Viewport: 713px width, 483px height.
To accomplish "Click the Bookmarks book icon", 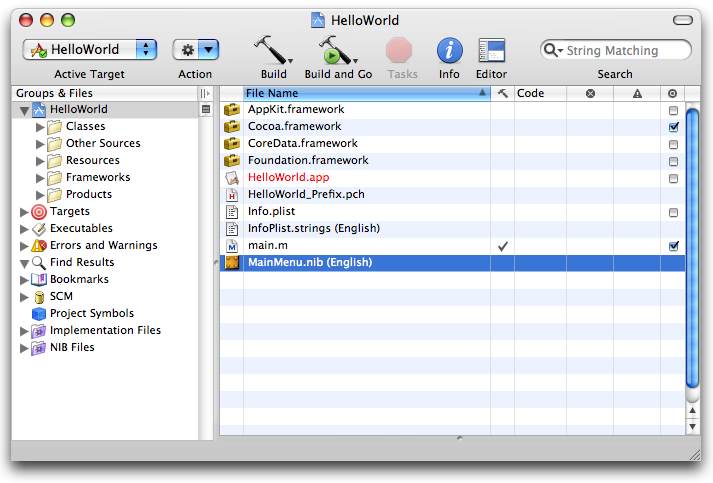I will pyautogui.click(x=39, y=279).
